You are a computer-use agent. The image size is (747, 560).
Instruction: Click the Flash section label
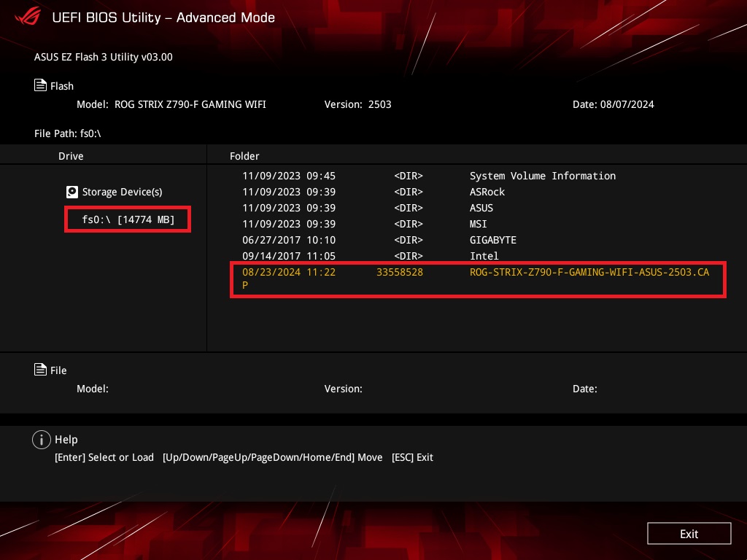(62, 86)
